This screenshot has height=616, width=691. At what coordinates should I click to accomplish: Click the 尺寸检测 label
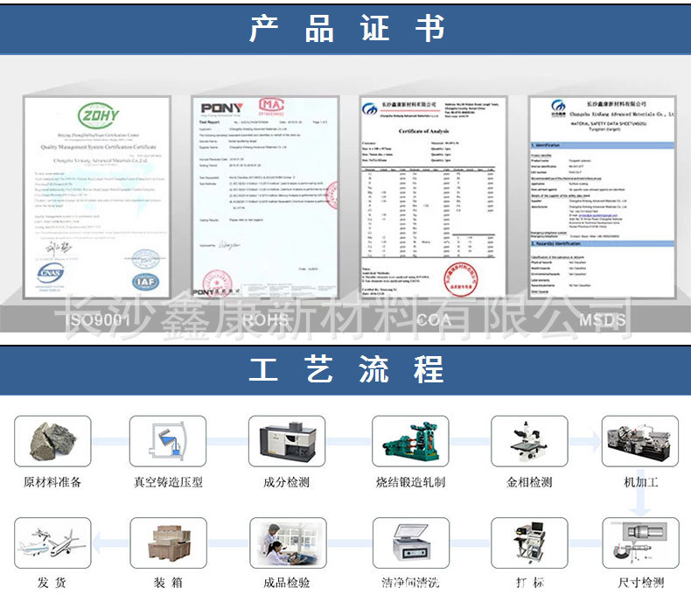pos(641,583)
